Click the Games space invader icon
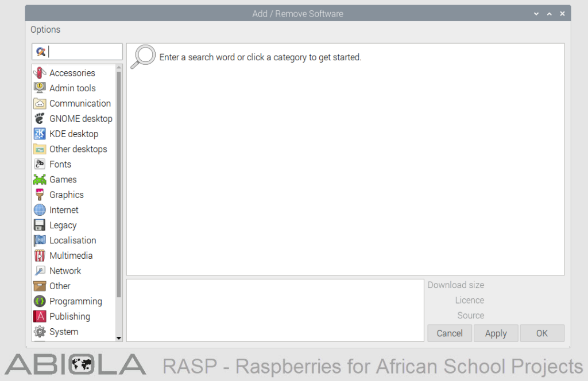Image resolution: width=588 pixels, height=381 pixels. (40, 180)
